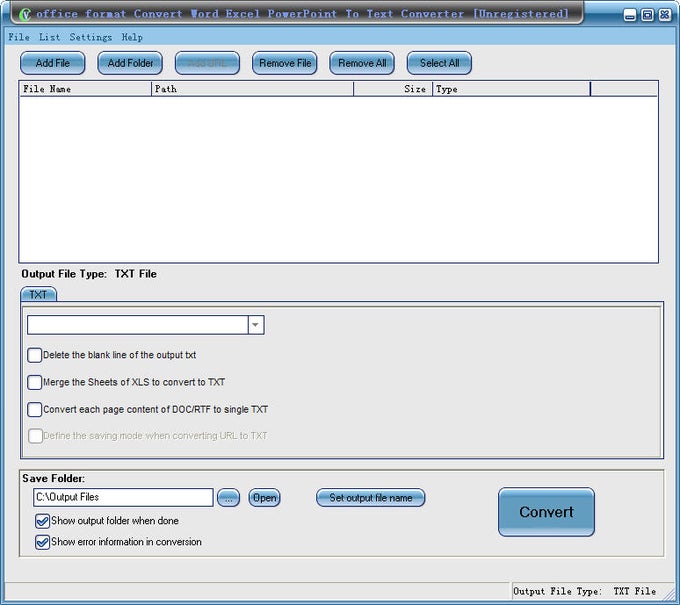Viewport: 680px width, 605px height.
Task: Click the Select All button
Action: click(439, 63)
